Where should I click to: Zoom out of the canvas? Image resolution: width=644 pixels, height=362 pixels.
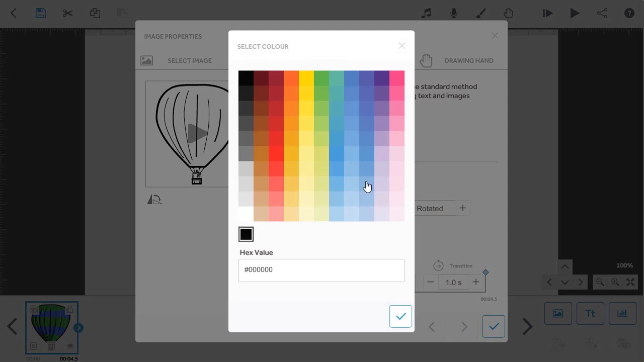[x=600, y=283]
